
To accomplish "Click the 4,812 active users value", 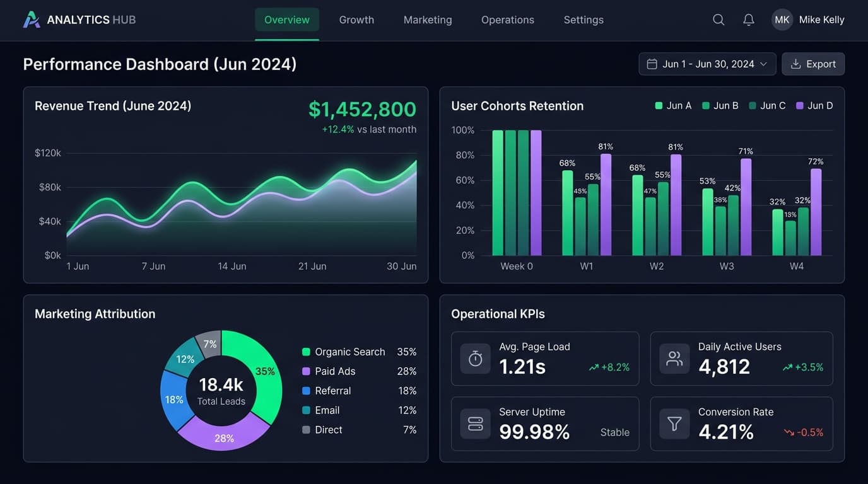I will pyautogui.click(x=724, y=366).
